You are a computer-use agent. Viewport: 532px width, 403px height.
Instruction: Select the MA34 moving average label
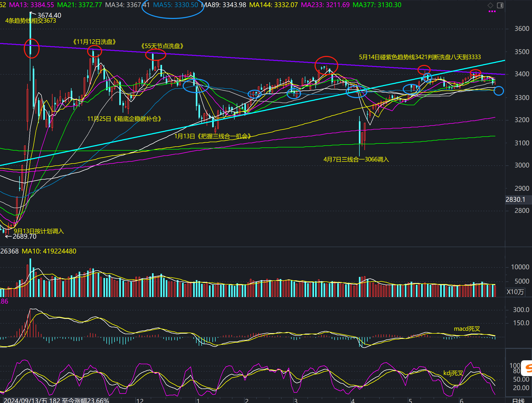(x=127, y=5)
